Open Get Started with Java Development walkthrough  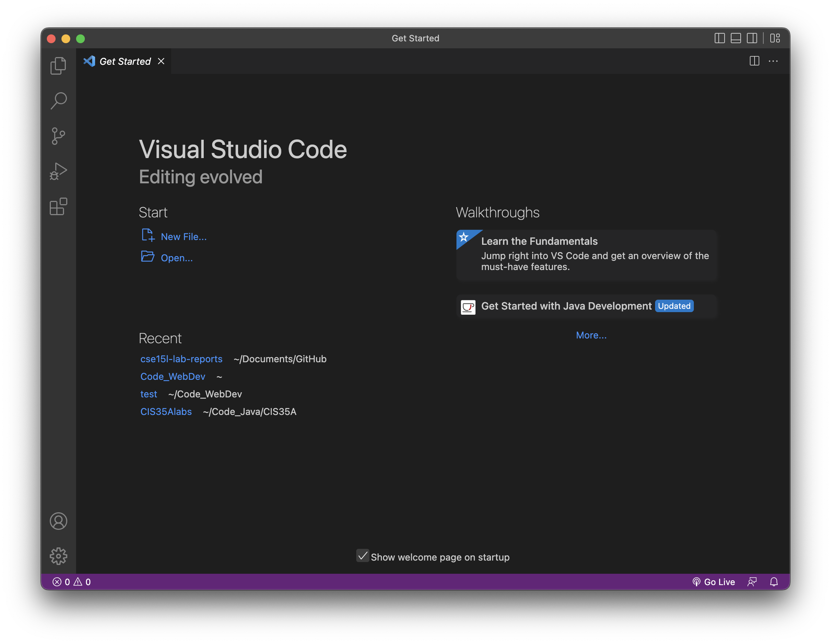click(586, 306)
